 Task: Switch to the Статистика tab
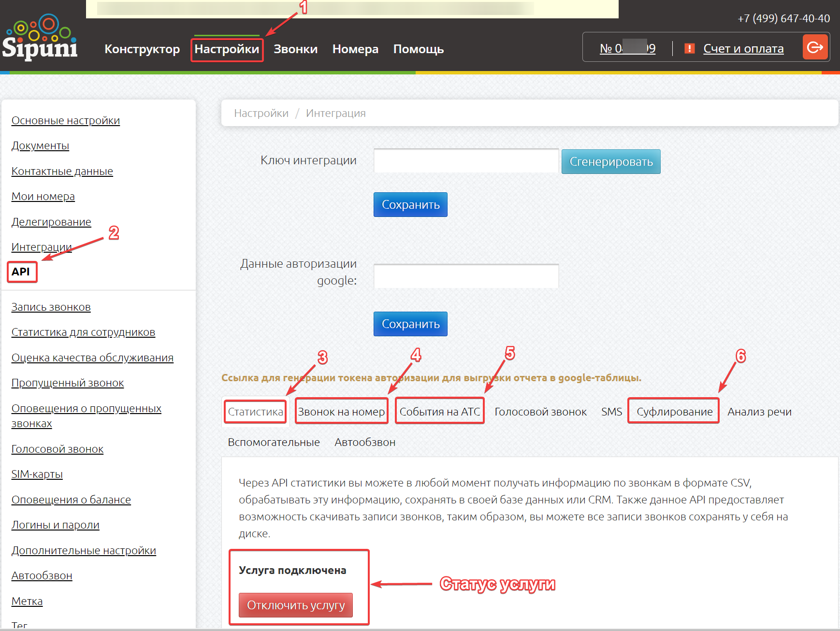[255, 412]
